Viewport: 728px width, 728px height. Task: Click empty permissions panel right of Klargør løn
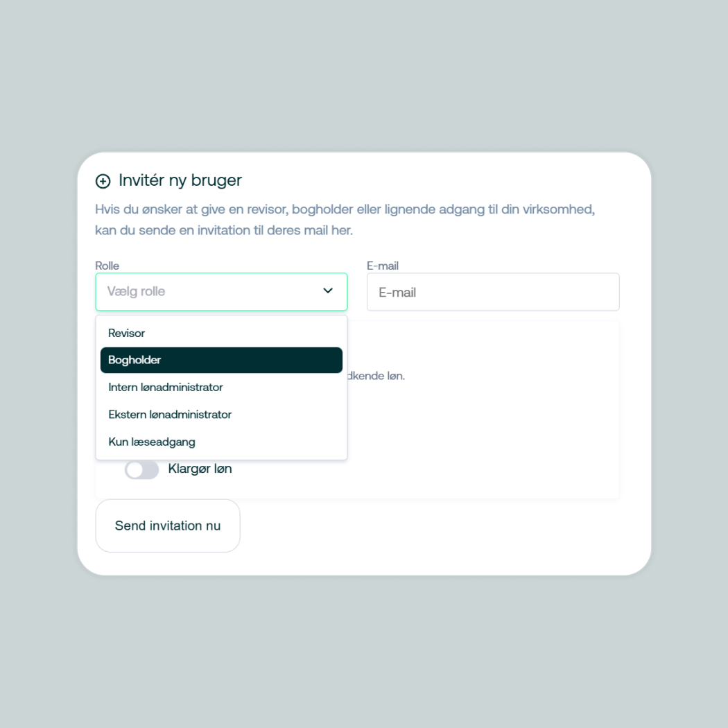[x=451, y=458]
